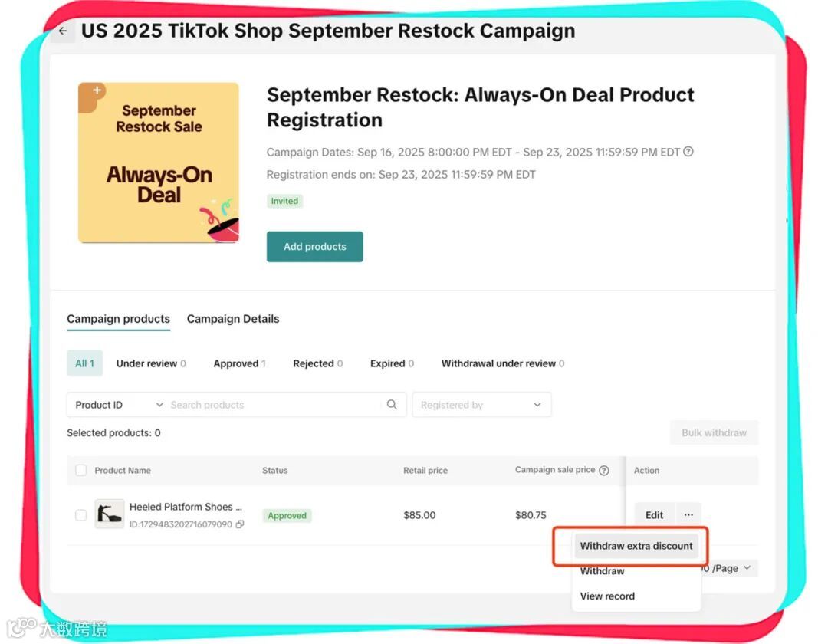Choose Withdraw extra discount menu option
The width and height of the screenshot is (828, 644).
click(636, 546)
